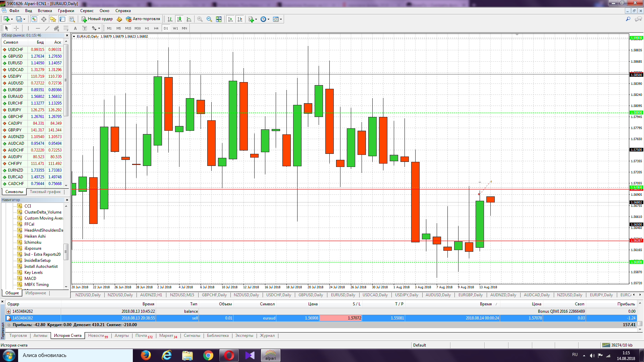
Task: Open the Графики menu
Action: tap(66, 11)
